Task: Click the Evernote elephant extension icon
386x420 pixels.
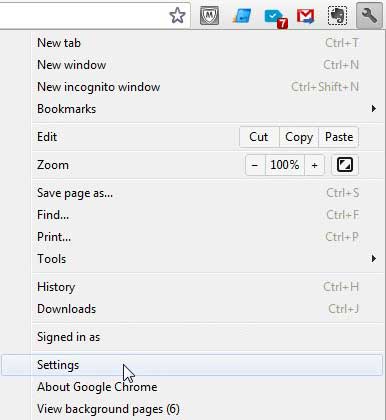Action: coord(338,15)
